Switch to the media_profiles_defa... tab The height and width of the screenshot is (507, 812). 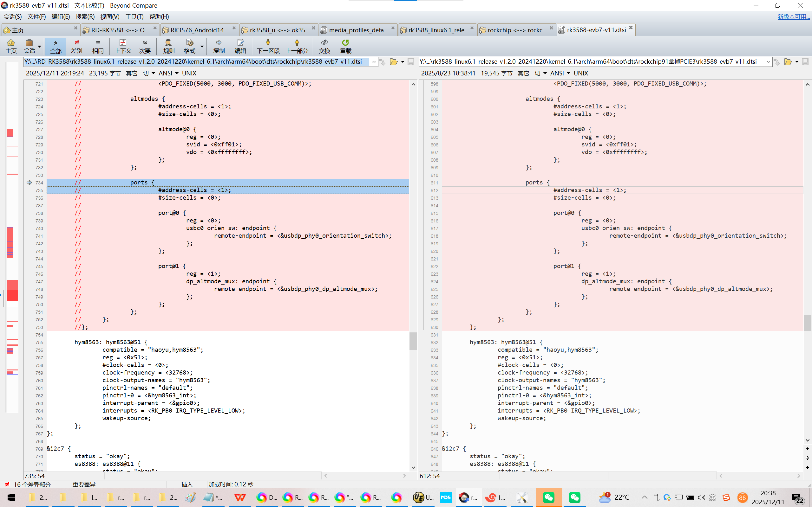pyautogui.click(x=358, y=30)
